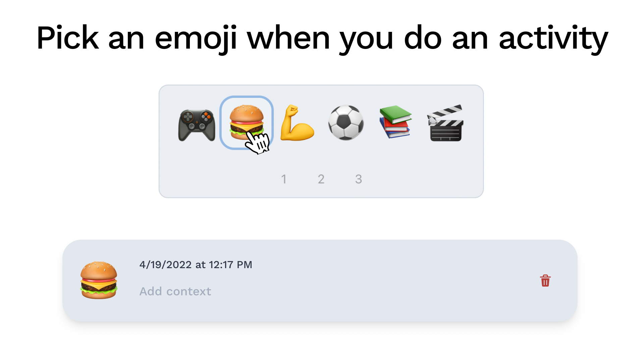The height and width of the screenshot is (362, 644).
Task: Click the Add context field
Action: pos(175,291)
